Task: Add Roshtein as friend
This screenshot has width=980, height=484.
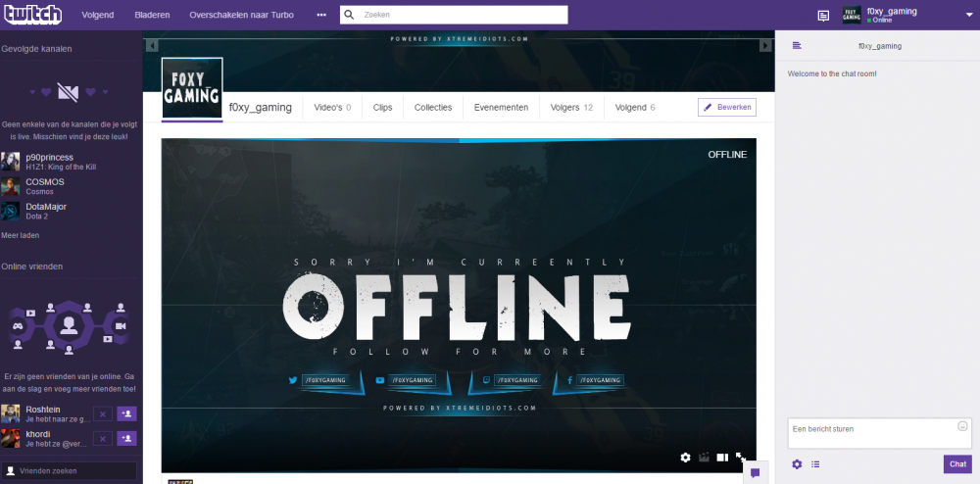Action: click(126, 413)
